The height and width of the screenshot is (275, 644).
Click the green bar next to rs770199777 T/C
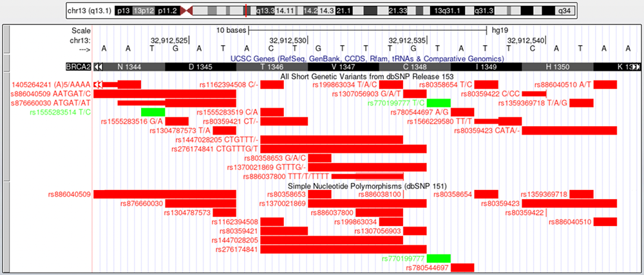[439, 103]
